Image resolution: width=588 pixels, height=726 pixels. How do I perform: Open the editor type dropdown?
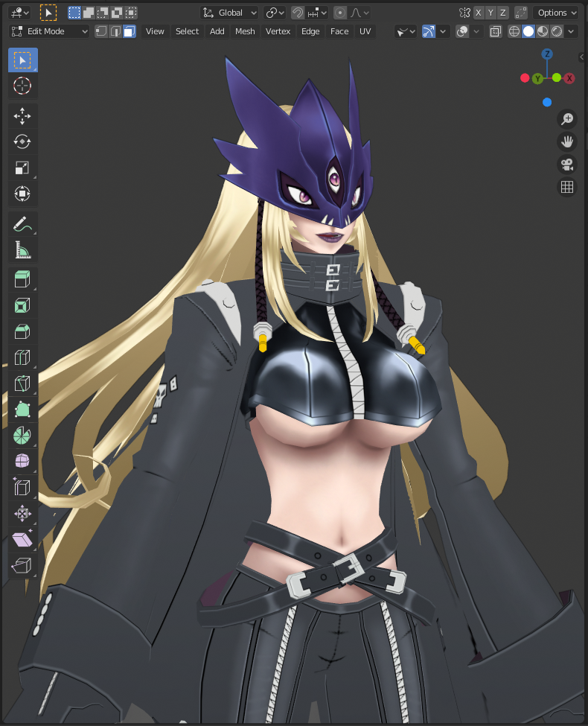coord(20,13)
